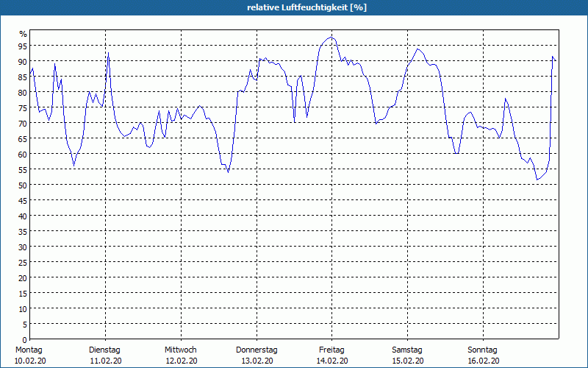Click the highest humidity peak on Freitag
The image size is (588, 368).
pyautogui.click(x=331, y=37)
